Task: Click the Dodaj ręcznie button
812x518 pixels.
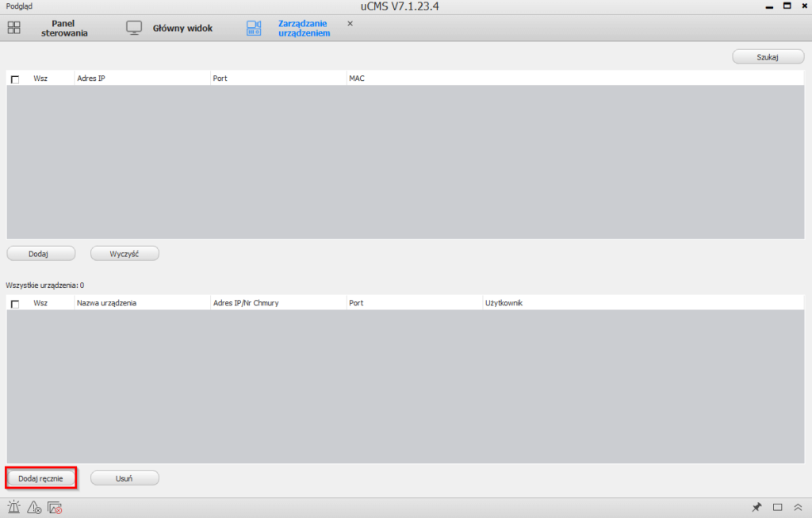Action: pyautogui.click(x=41, y=478)
